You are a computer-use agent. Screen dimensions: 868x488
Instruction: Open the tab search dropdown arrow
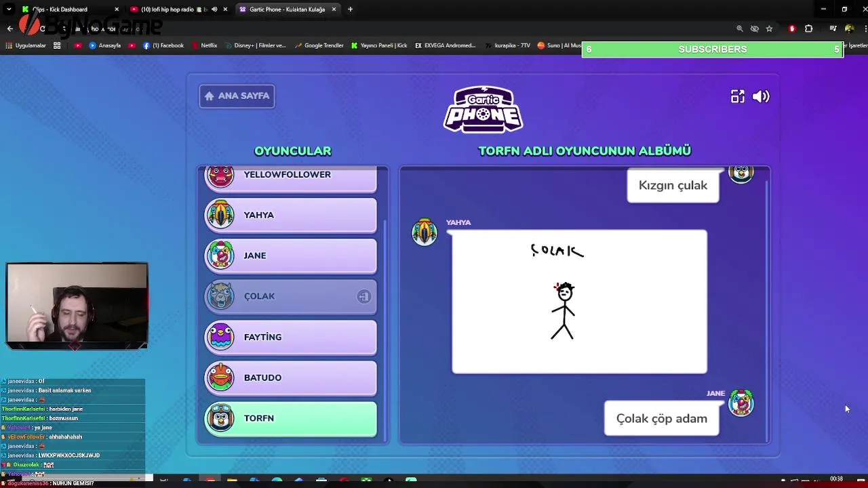point(9,9)
